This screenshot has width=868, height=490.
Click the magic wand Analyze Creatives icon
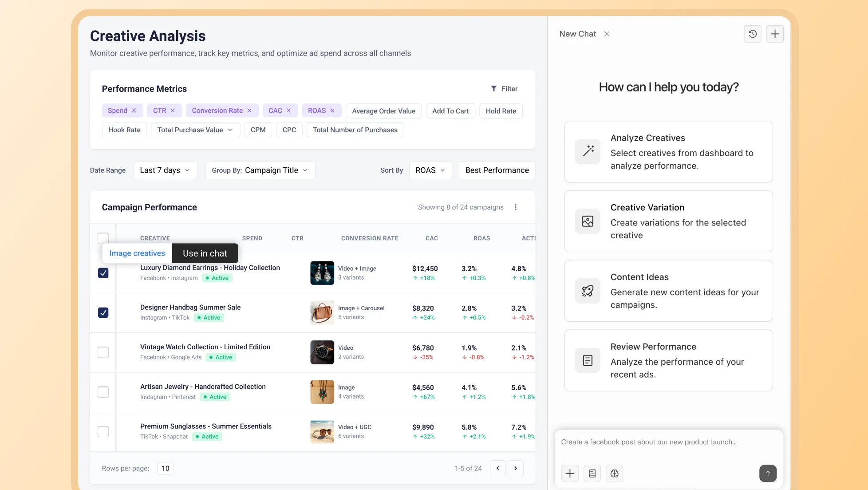click(588, 151)
